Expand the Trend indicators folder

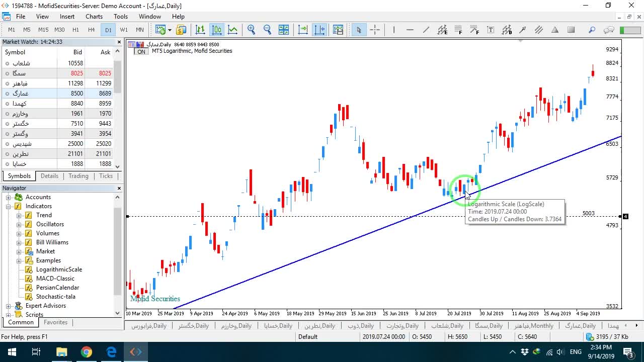click(19, 215)
